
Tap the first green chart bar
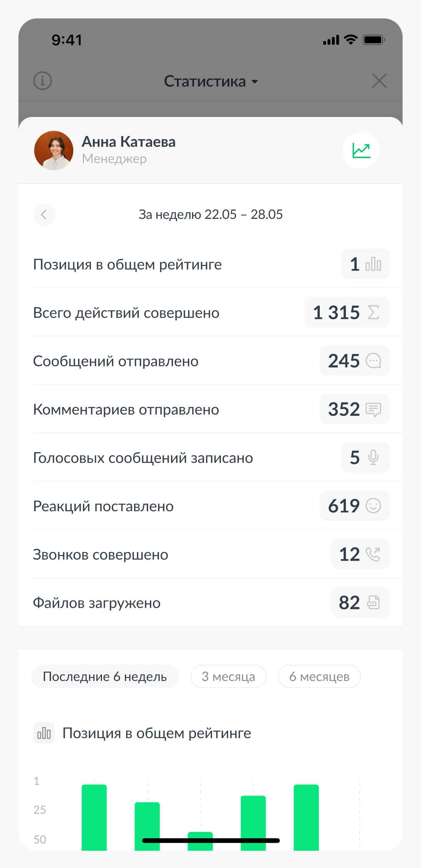point(94,816)
